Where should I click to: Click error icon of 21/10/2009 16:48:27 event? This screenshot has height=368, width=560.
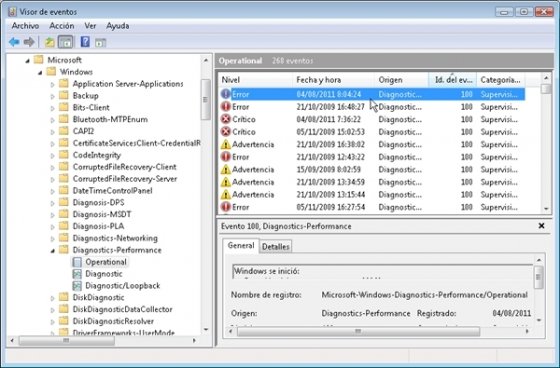point(225,106)
